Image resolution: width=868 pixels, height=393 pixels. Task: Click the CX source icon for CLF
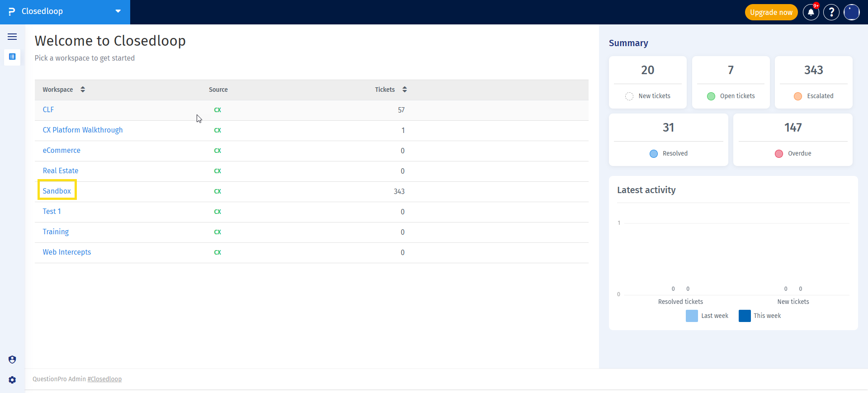pos(217,110)
